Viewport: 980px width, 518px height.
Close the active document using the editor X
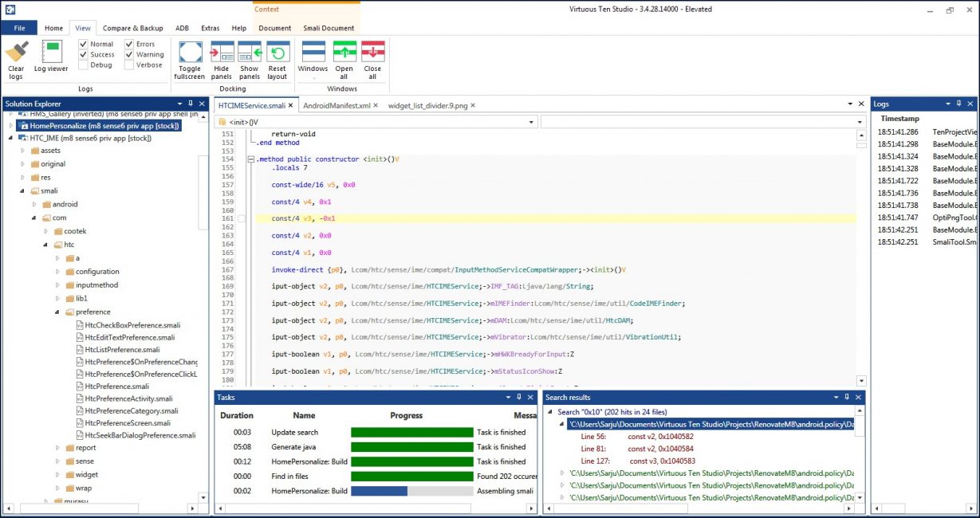[860, 104]
